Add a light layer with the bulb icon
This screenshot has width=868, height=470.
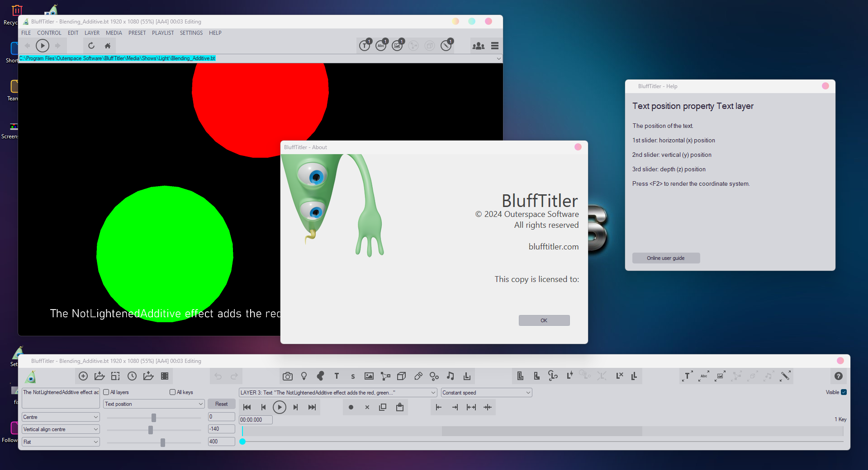point(304,376)
